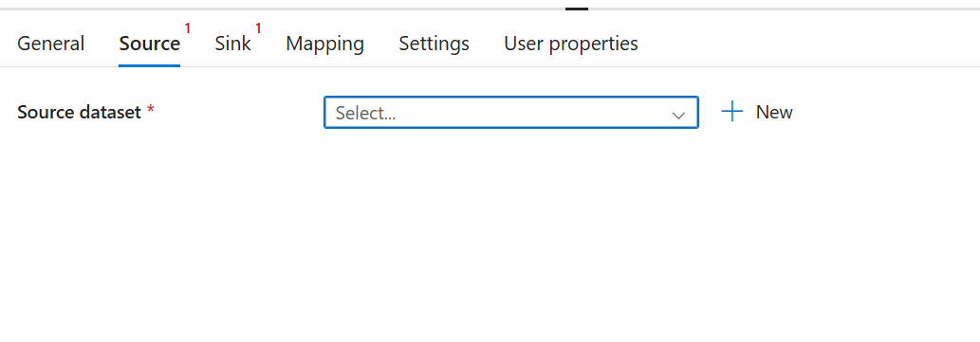This screenshot has height=342, width=980.
Task: Click the Source dataset label
Action: click(x=80, y=113)
